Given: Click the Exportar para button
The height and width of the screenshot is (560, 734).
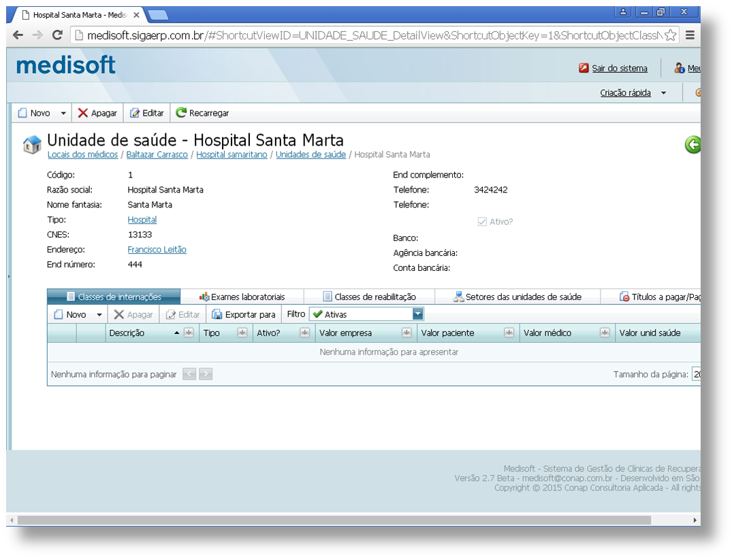Looking at the screenshot, I should [x=244, y=314].
